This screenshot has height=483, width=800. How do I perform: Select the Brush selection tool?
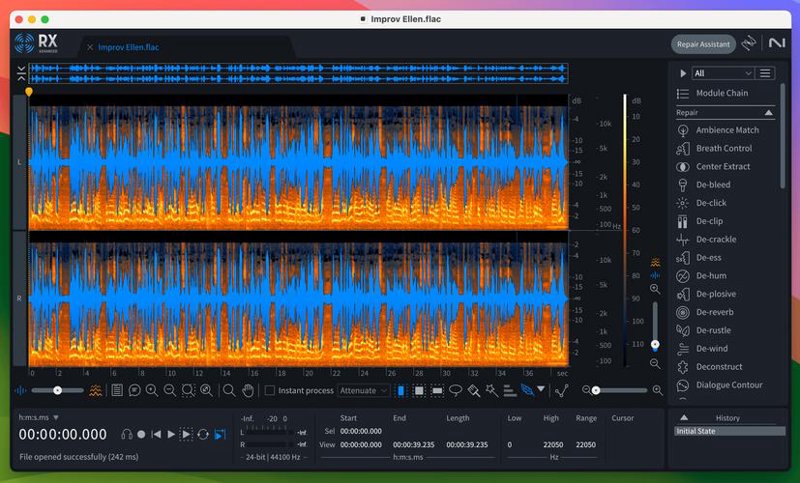click(474, 391)
